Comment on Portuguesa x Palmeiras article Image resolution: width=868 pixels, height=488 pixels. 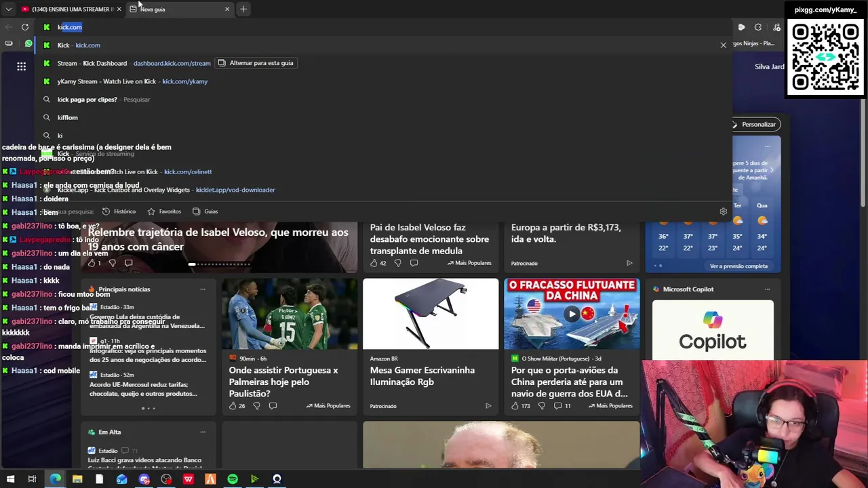(273, 406)
